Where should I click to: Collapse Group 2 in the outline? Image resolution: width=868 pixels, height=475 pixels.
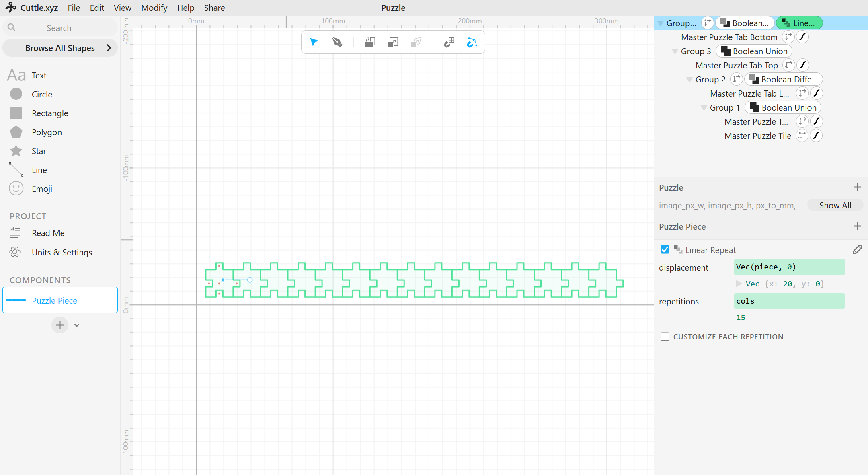pyautogui.click(x=689, y=80)
